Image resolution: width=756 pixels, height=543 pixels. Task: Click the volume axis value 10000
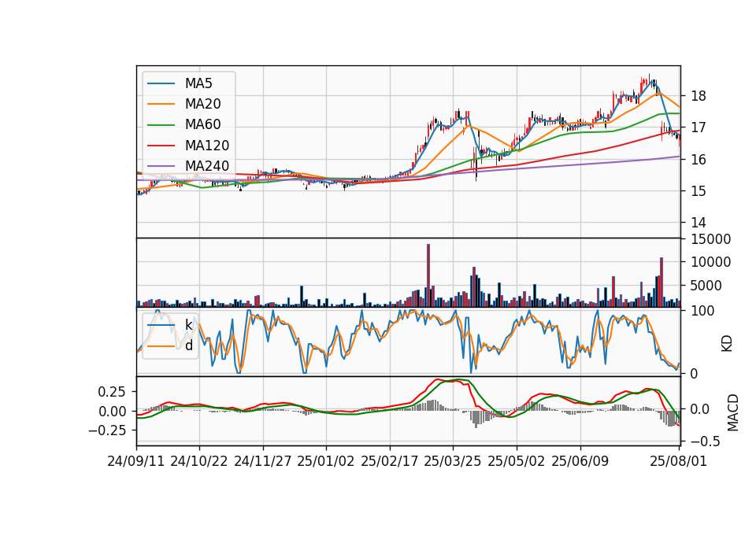710,262
